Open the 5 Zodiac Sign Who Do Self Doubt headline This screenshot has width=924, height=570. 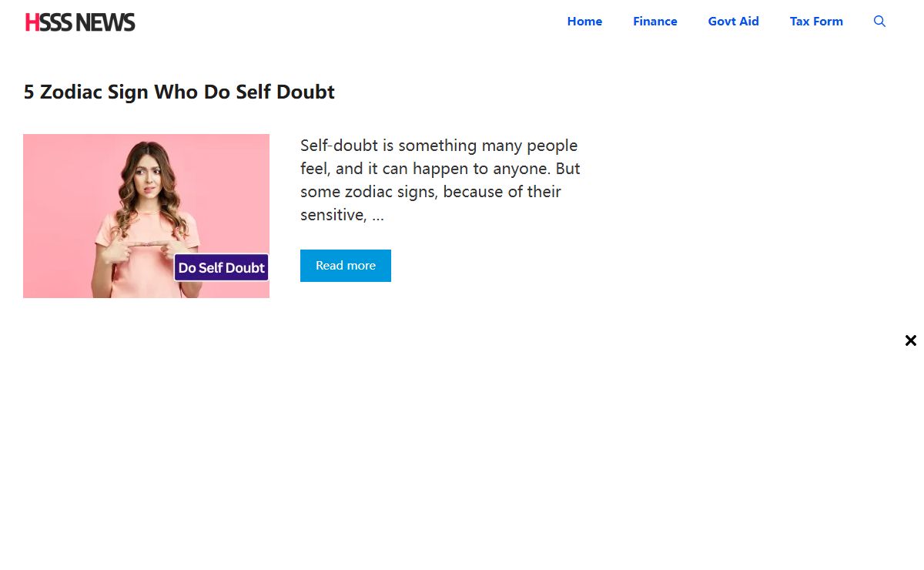(179, 92)
